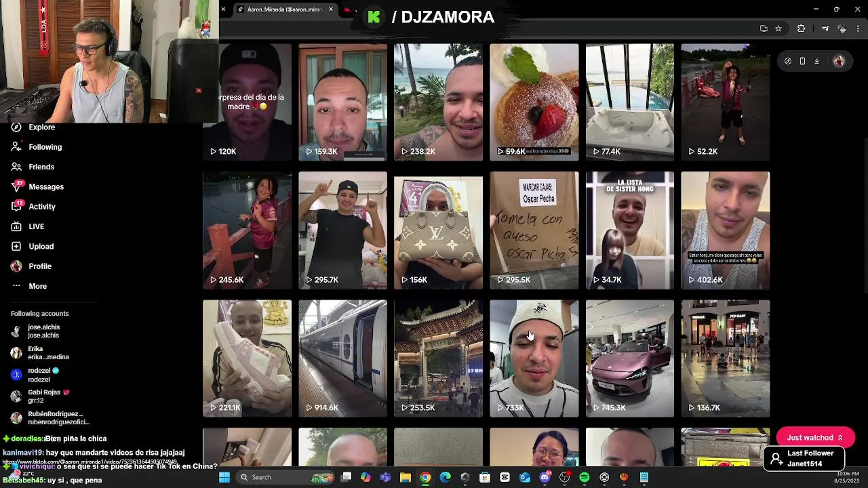Image resolution: width=868 pixels, height=488 pixels.
Task: Open Chrome three-dot menu
Action: 858,28
